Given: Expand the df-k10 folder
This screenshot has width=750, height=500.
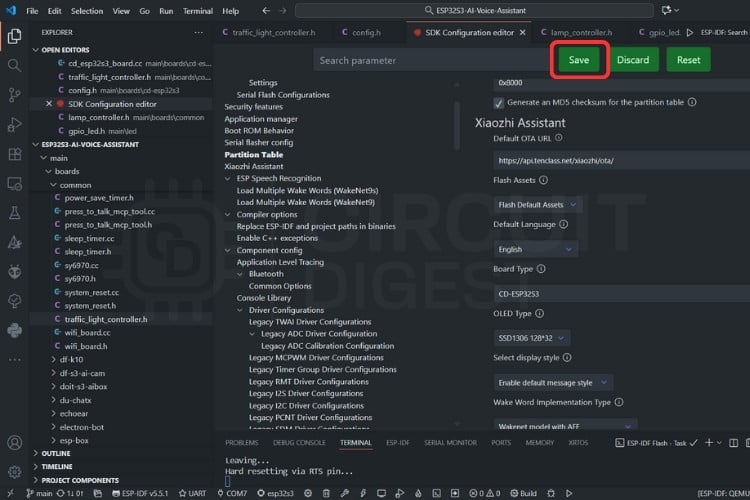Looking at the screenshot, I should 54,360.
